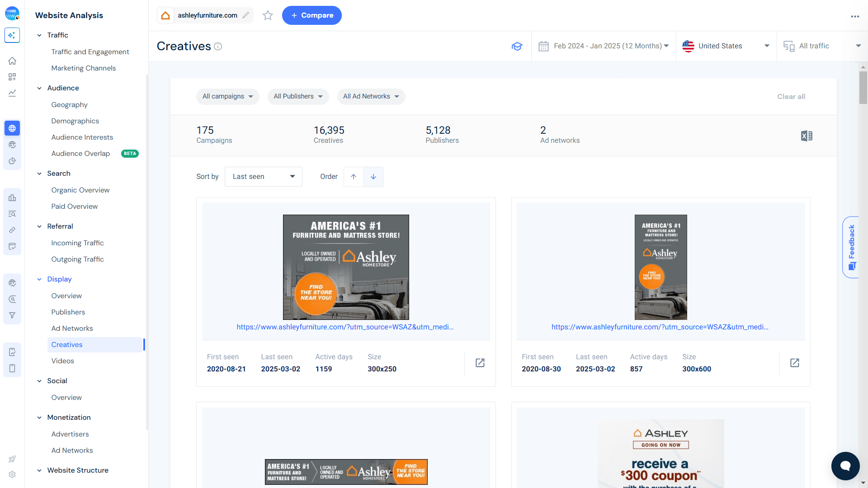
Task: Open Marketing Channels page
Action: click(84, 68)
